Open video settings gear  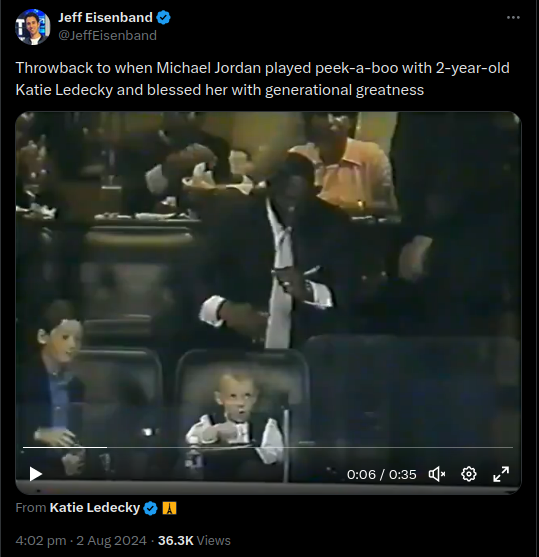click(469, 474)
